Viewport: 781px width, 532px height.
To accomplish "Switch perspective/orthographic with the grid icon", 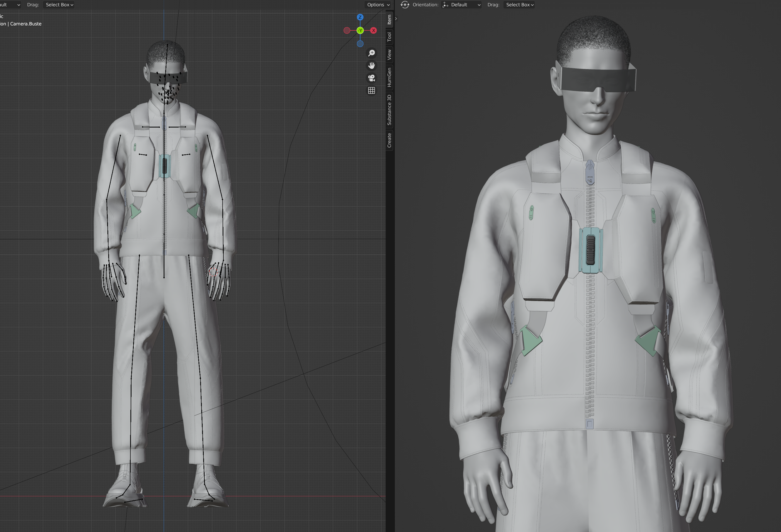I will (x=371, y=91).
